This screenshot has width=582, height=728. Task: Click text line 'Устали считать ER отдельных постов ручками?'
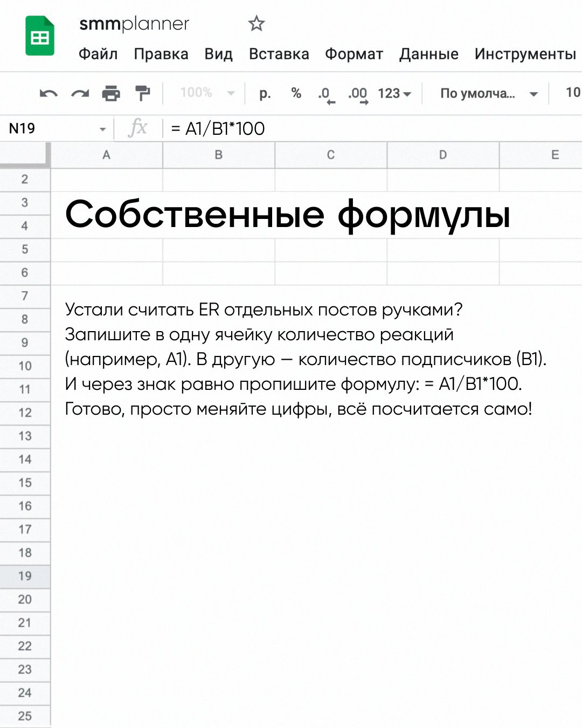[264, 310]
